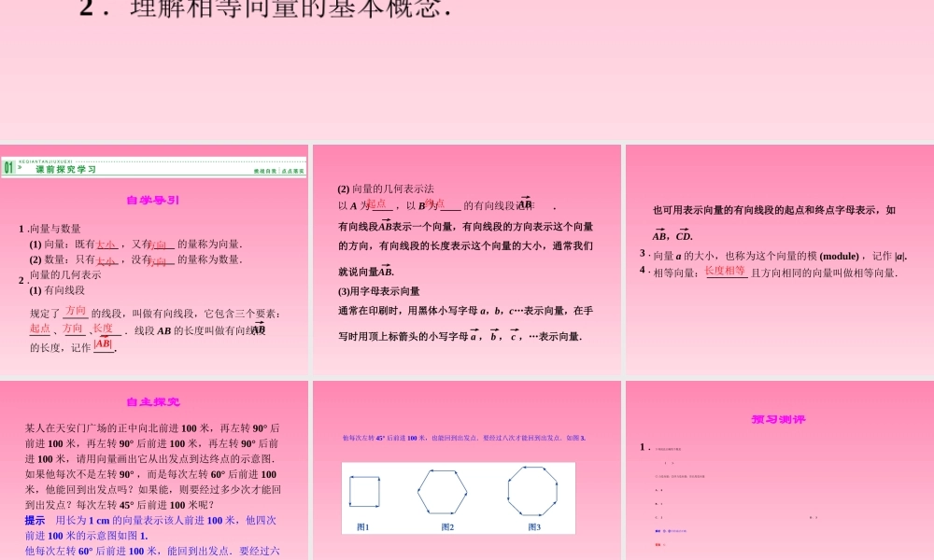Click the pink highlighted swatch behind '长度'

click(103, 329)
